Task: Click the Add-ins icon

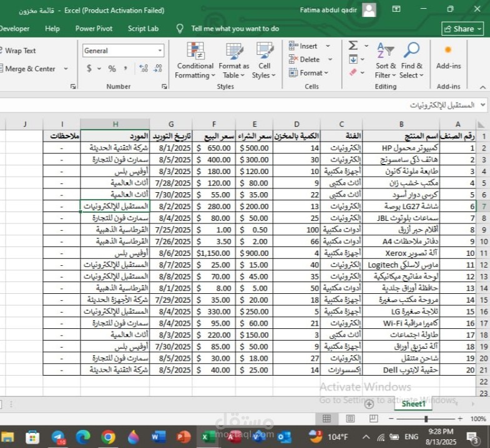Action: [448, 50]
